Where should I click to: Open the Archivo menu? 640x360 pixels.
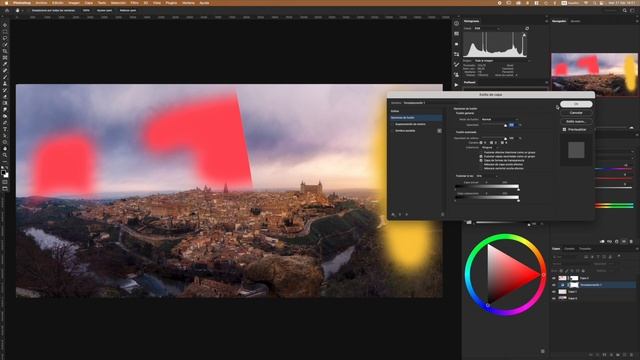click(41, 3)
